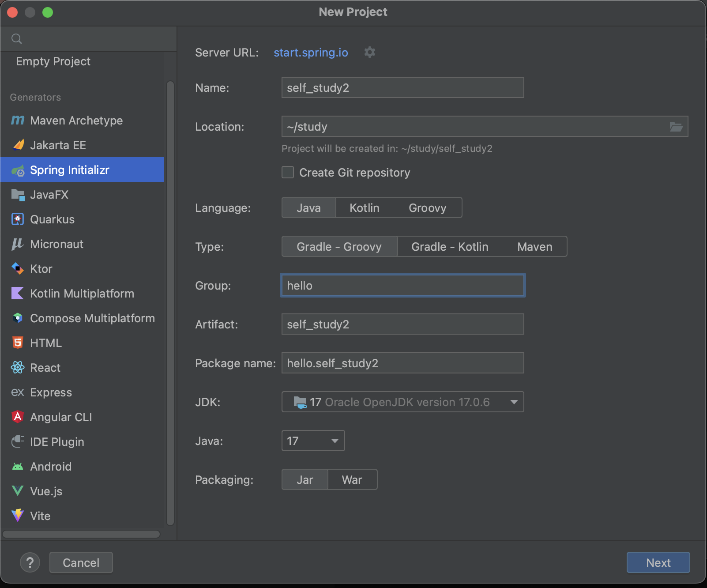The image size is (707, 588).
Task: Click the Angular CLI shield icon
Action: point(18,417)
